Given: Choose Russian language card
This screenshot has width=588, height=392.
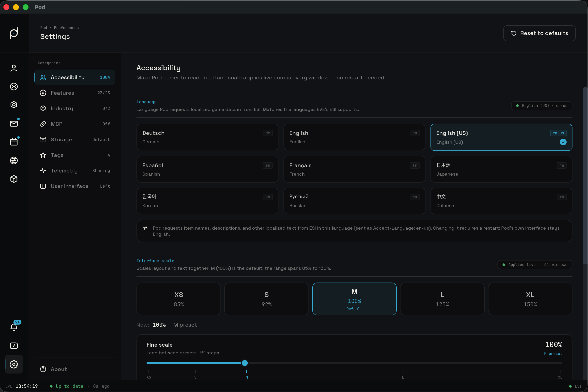Looking at the screenshot, I should coord(354,201).
